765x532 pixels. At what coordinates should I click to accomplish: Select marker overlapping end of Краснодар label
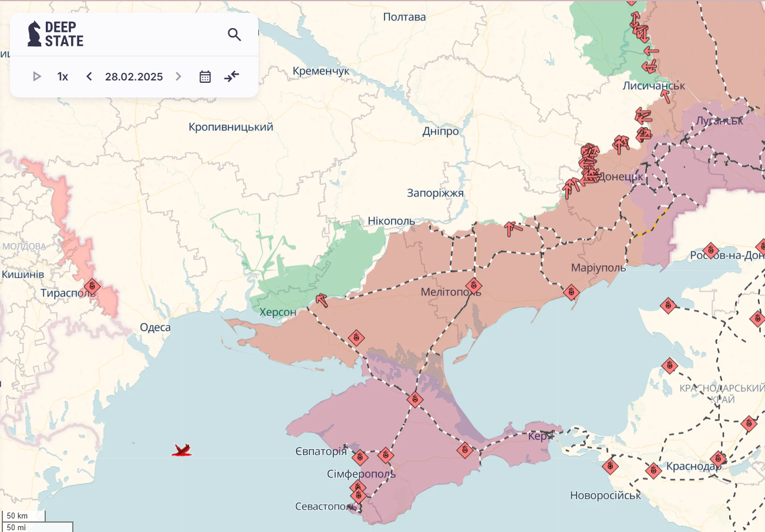pos(718,459)
